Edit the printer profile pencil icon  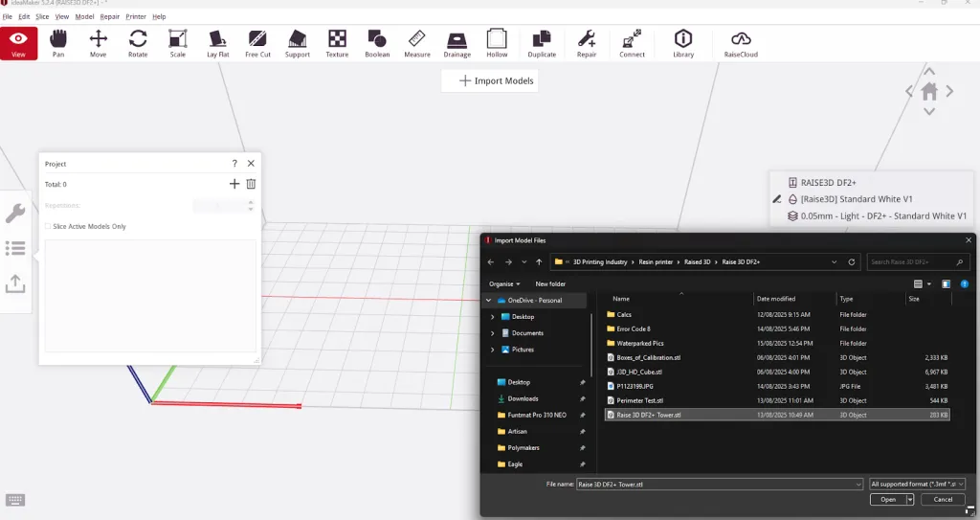click(x=777, y=199)
